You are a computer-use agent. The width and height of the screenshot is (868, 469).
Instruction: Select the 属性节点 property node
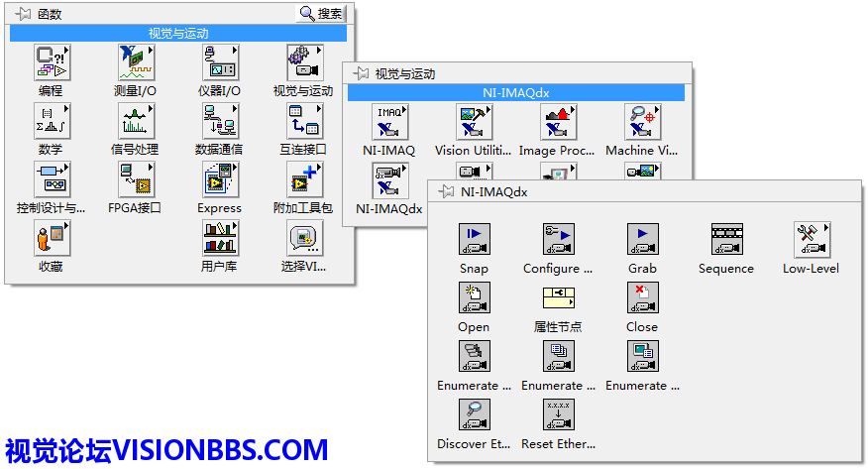tap(558, 297)
